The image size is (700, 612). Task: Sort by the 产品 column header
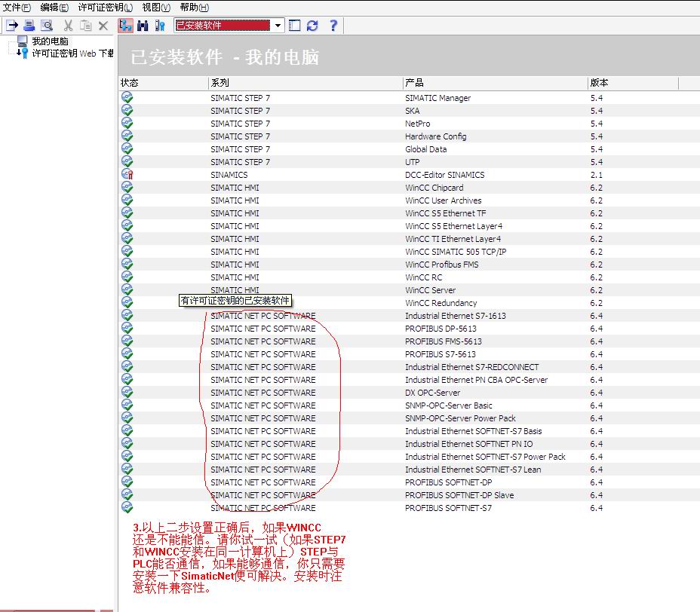click(495, 83)
